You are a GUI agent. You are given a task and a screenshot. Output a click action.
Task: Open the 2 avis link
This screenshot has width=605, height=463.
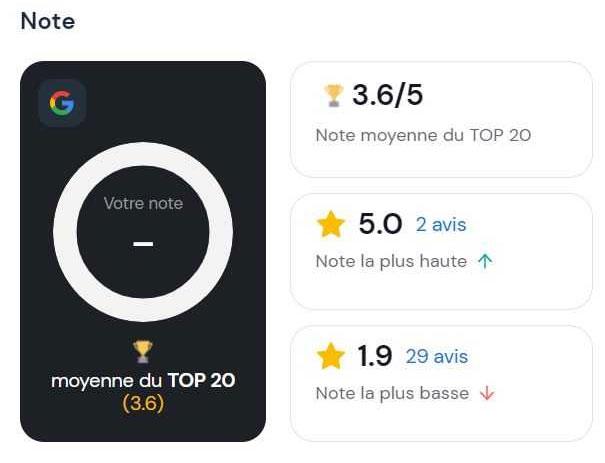click(x=441, y=225)
